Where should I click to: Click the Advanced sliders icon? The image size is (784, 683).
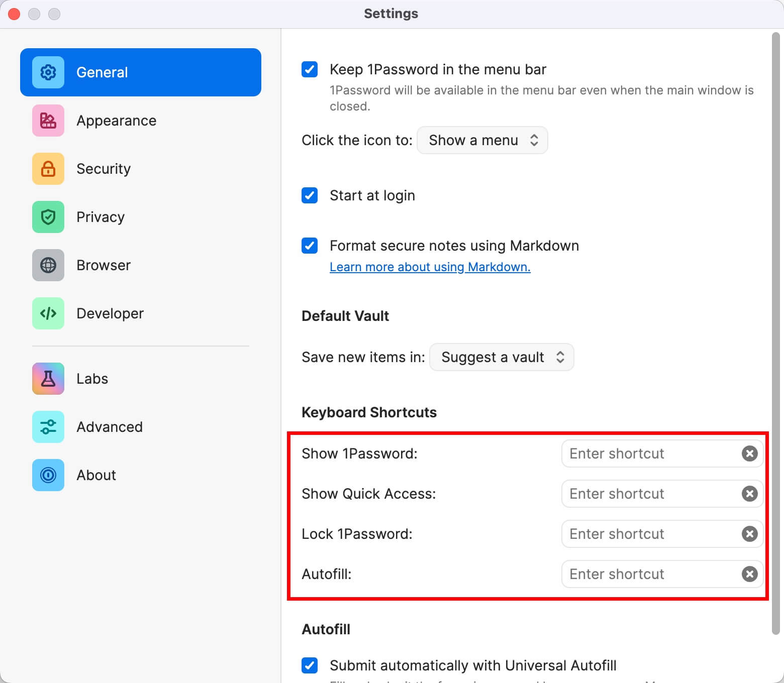coord(48,427)
